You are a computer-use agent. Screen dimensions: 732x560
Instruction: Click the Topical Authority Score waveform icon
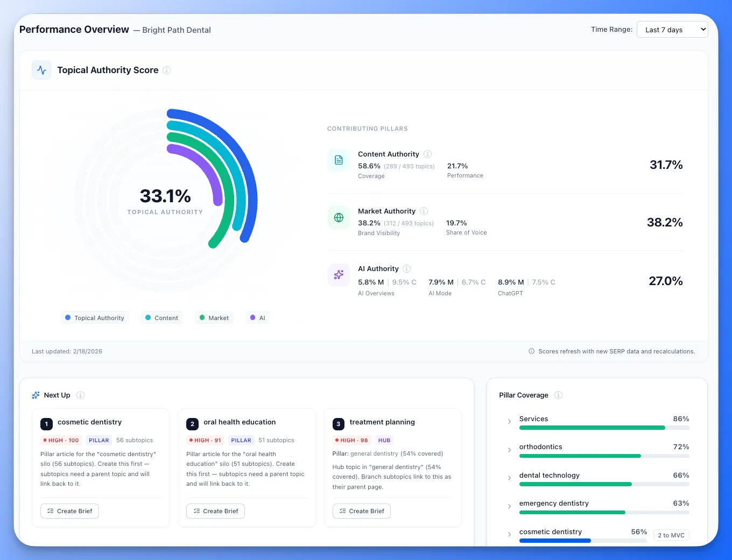tap(41, 70)
